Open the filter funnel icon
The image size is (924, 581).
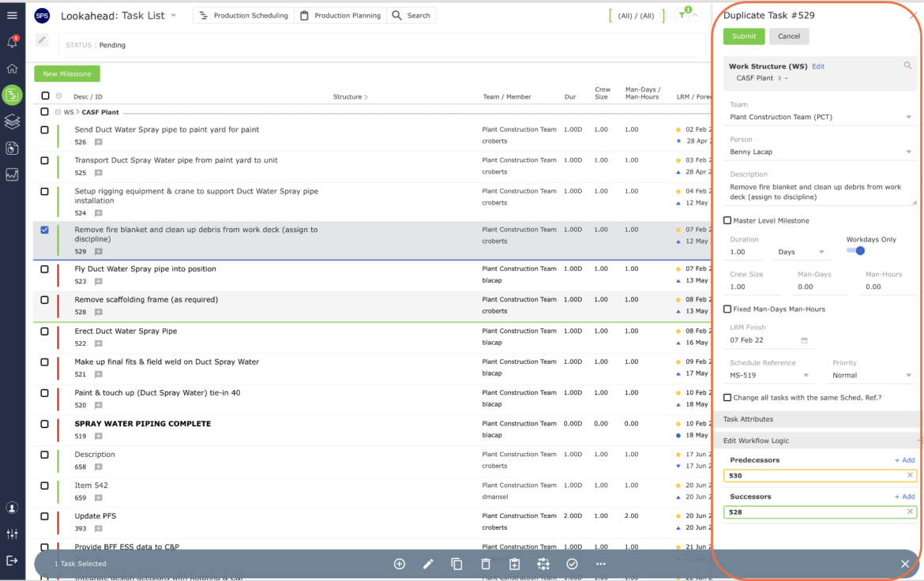coord(682,15)
